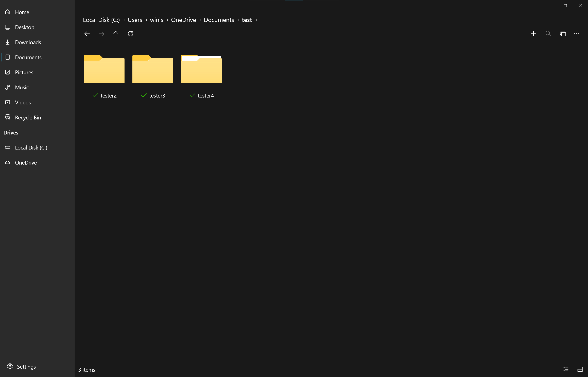Select the tester2 folder thumbnail
Screen dimensions: 588x377
(104, 69)
